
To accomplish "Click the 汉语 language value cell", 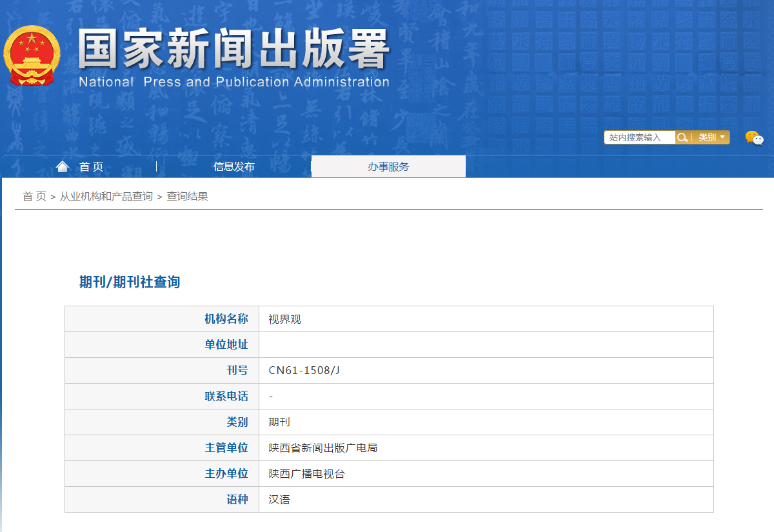I will tap(279, 500).
